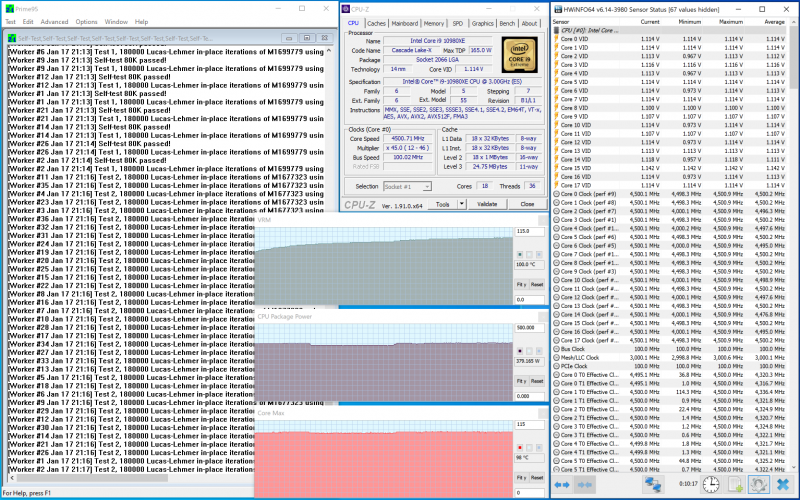
Task: Toggle second checkbox in VRM graph panel
Action: (x=529, y=254)
